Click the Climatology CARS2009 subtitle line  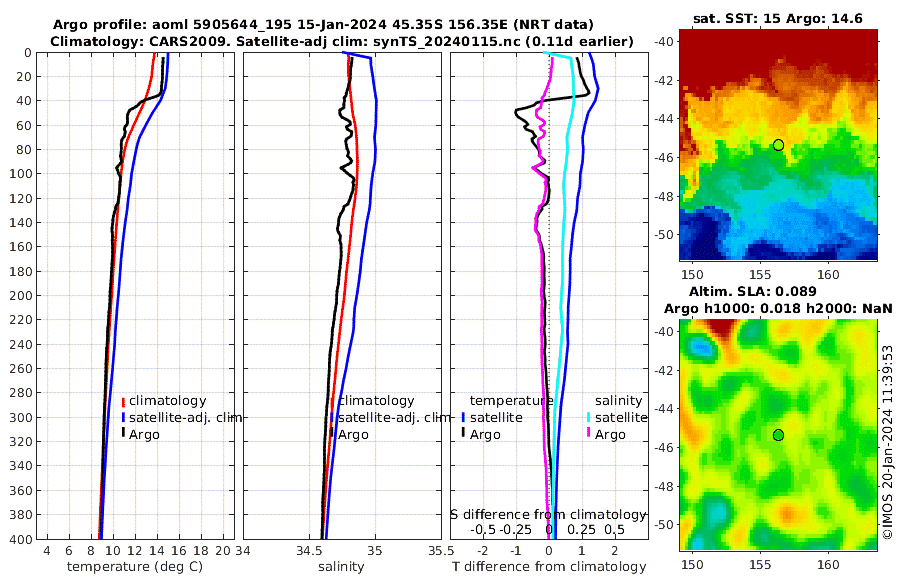coord(342,41)
